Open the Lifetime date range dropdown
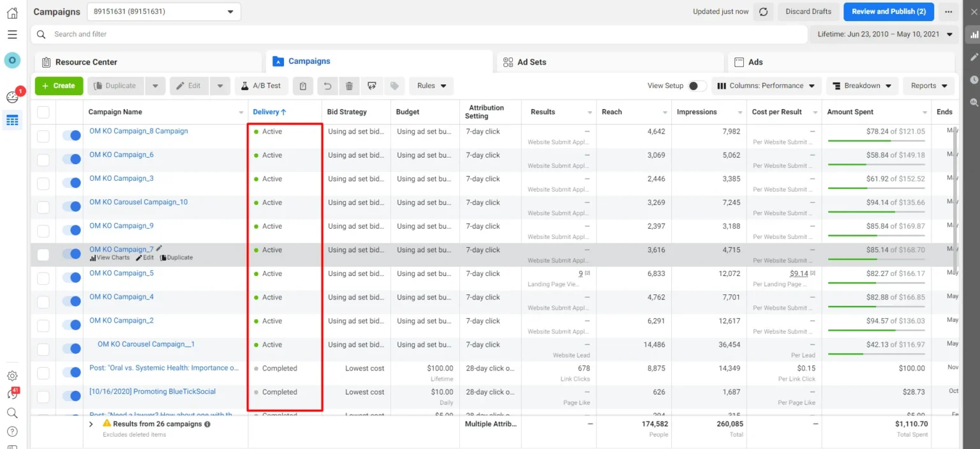The height and width of the screenshot is (449, 980). [x=884, y=34]
